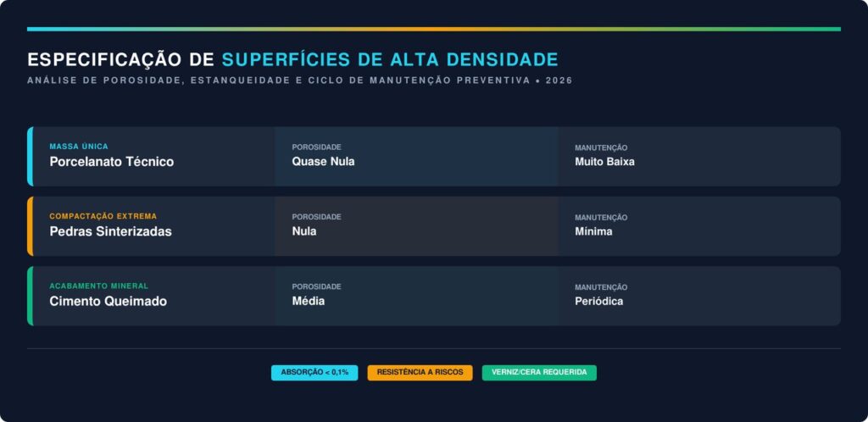This screenshot has width=868, height=422.
Task: Click the SUPERFÍCIES DE ALTA DENSIDADE heading
Action: (x=390, y=59)
